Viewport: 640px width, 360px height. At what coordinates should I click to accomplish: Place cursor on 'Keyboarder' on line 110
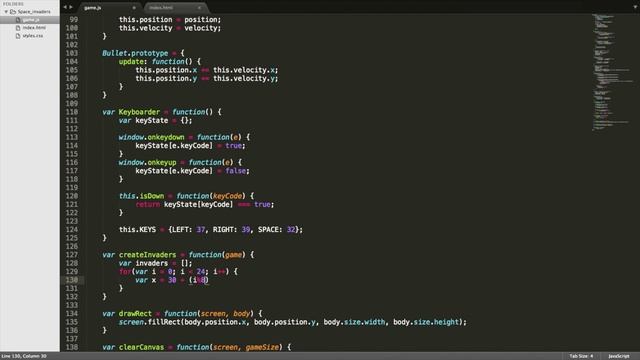coord(139,112)
